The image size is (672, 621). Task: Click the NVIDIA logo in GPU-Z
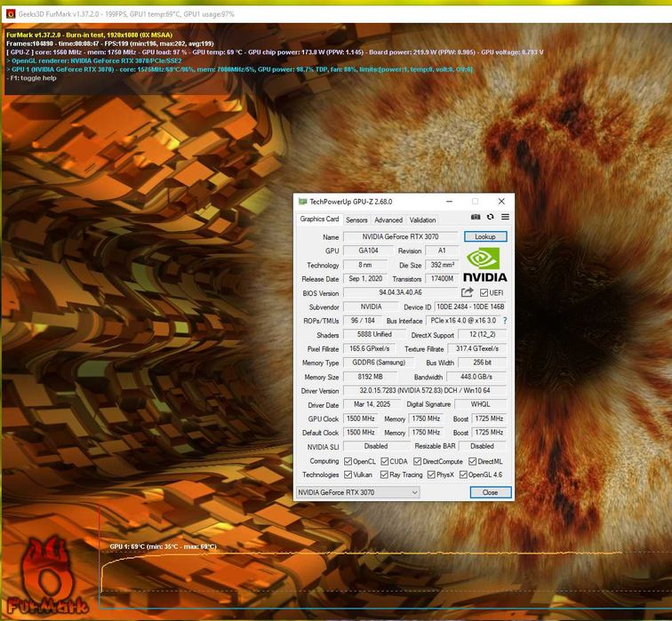(x=485, y=265)
